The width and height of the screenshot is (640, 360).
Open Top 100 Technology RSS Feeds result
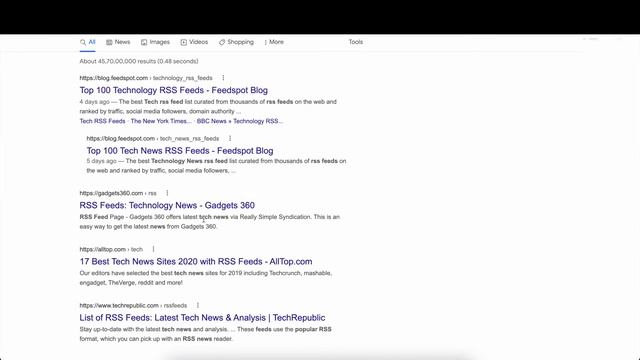tap(173, 90)
